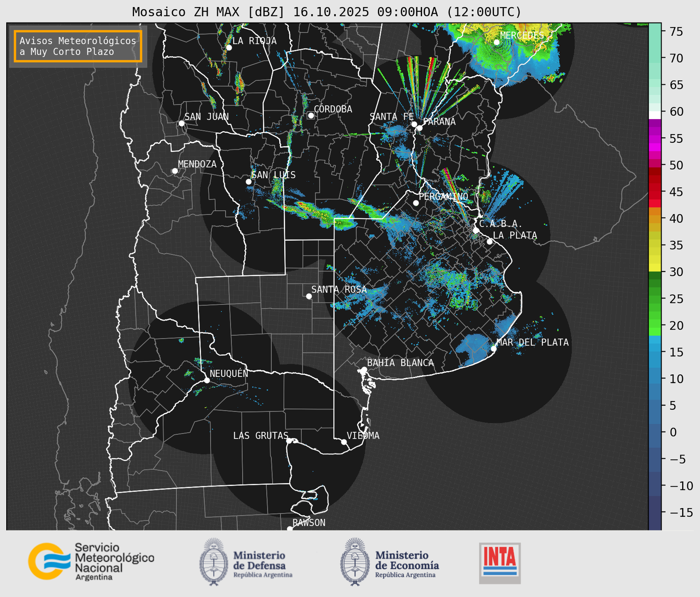Click the PERGAMINO city marker dot
The width and height of the screenshot is (700, 597).
416,203
